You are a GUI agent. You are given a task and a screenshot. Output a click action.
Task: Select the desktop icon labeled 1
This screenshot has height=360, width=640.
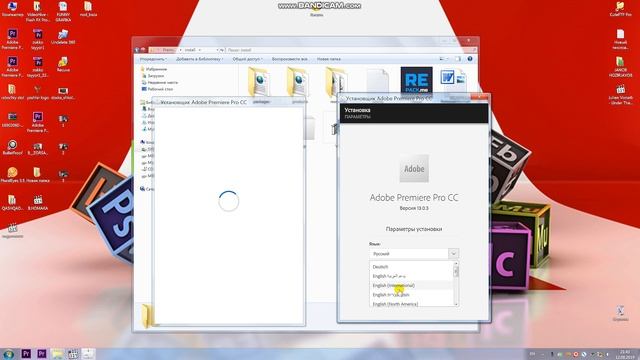click(x=63, y=121)
